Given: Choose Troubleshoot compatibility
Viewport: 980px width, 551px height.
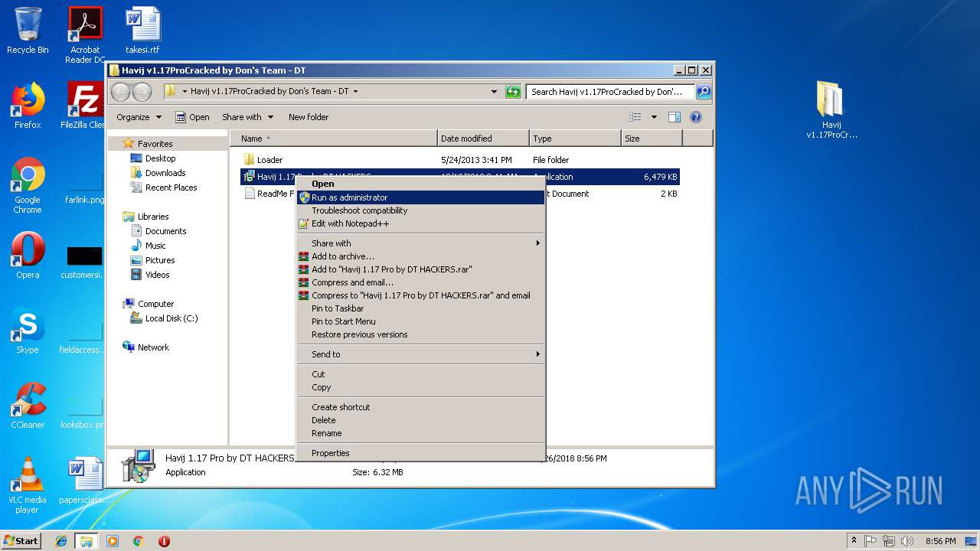Looking at the screenshot, I should (x=420, y=210).
